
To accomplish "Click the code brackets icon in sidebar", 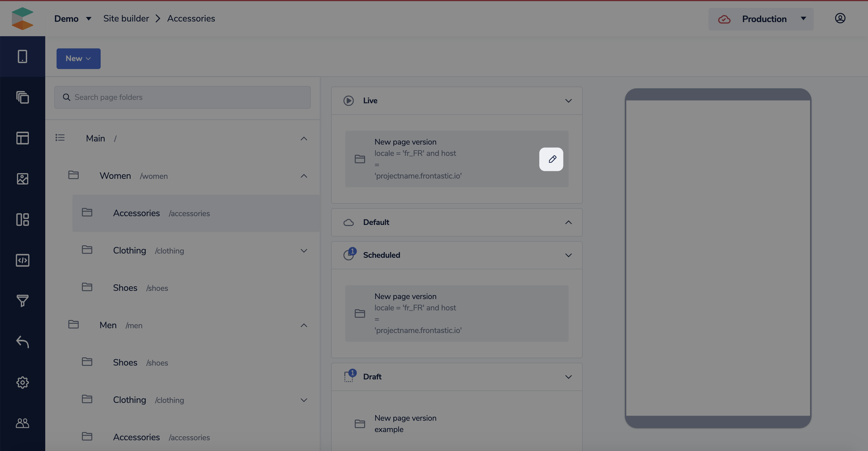I will [x=22, y=260].
